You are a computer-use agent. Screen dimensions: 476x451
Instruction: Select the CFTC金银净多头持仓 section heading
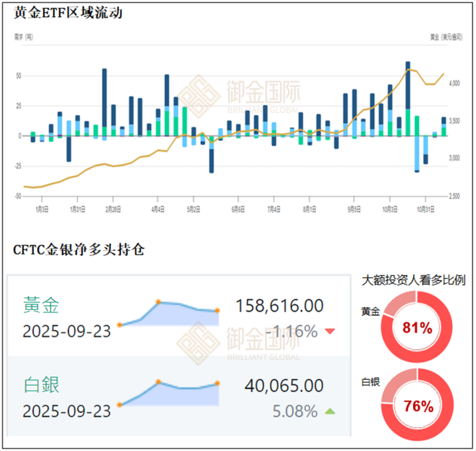tap(79, 250)
